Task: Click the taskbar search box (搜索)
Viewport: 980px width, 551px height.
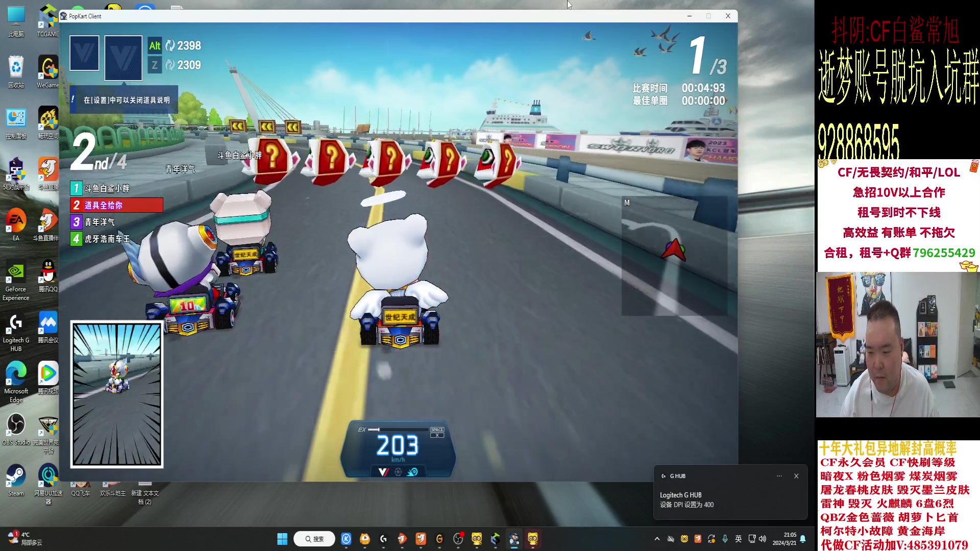Action: tap(314, 539)
